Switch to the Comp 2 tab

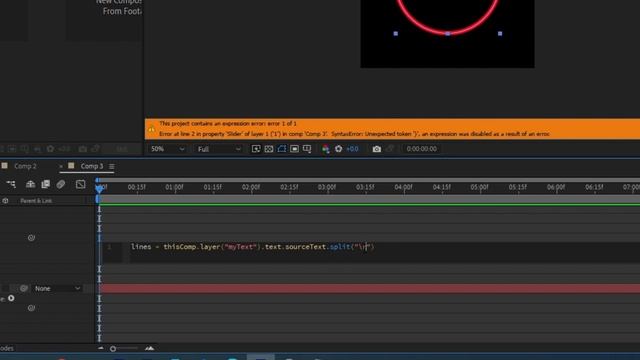pos(25,166)
